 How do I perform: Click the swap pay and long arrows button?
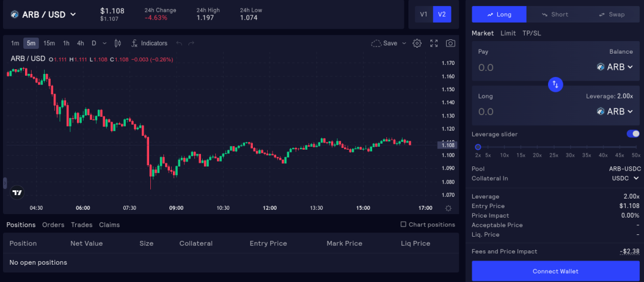click(555, 84)
